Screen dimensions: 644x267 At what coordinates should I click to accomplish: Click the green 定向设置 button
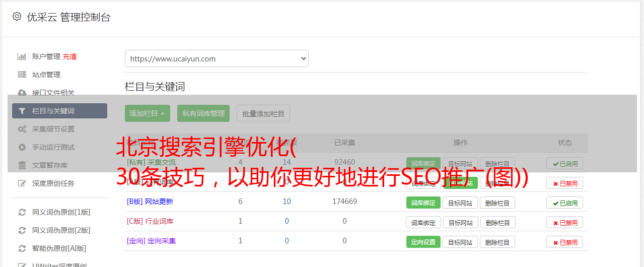[423, 242]
